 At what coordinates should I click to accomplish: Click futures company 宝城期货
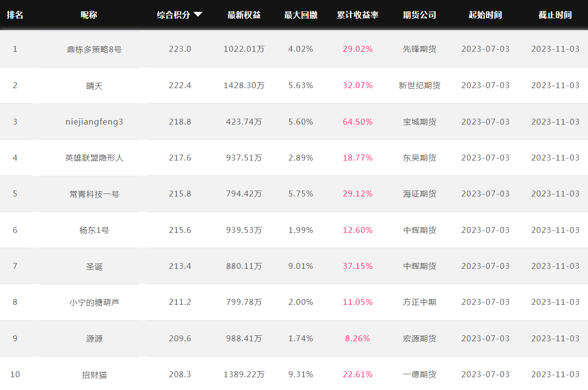[x=419, y=122]
